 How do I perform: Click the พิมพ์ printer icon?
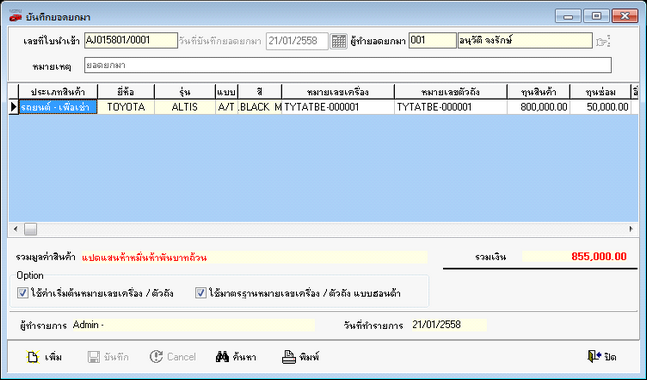(x=289, y=357)
